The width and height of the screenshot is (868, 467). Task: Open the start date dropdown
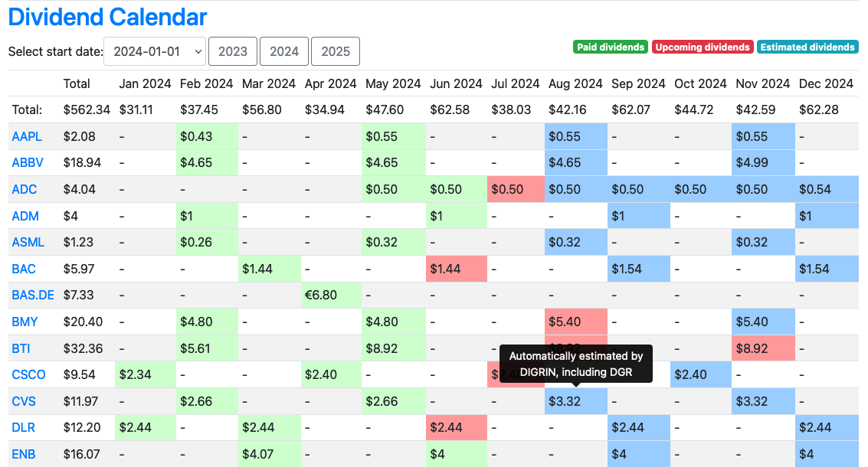pyautogui.click(x=155, y=51)
